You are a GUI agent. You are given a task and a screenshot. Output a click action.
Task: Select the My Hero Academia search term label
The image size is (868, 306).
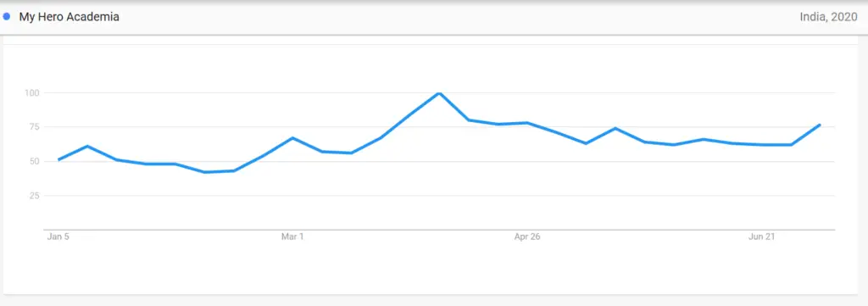(x=70, y=17)
